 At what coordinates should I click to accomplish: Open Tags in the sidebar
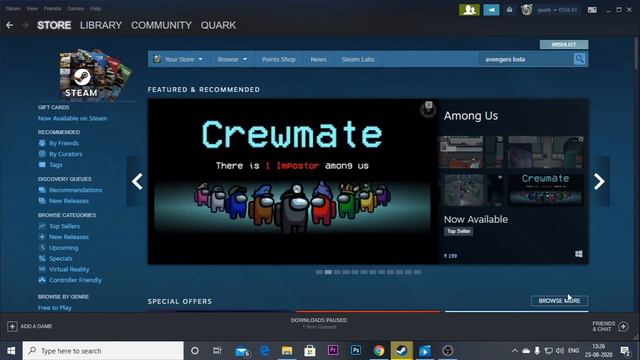tap(55, 165)
